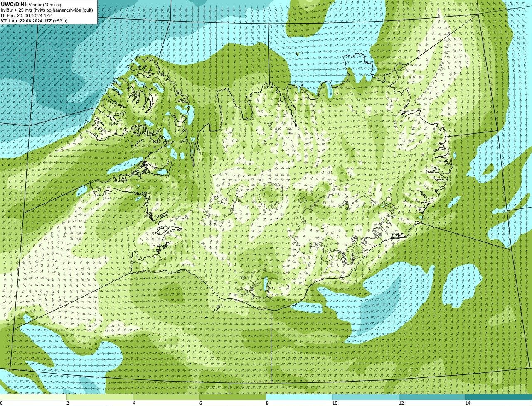The width and height of the screenshot is (532, 406).
Task: Select the 8–10 m/s pale cyan legend segment
Action: [299, 397]
